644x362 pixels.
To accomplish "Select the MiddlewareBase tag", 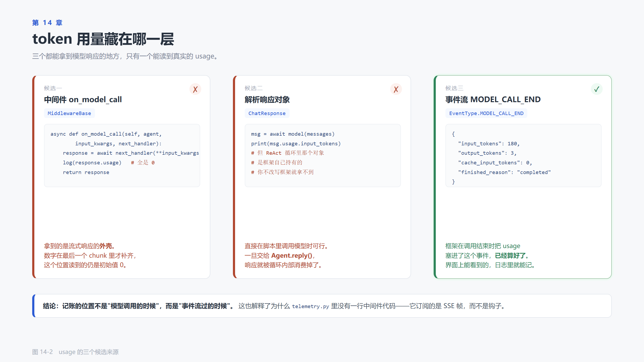I will click(x=69, y=113).
